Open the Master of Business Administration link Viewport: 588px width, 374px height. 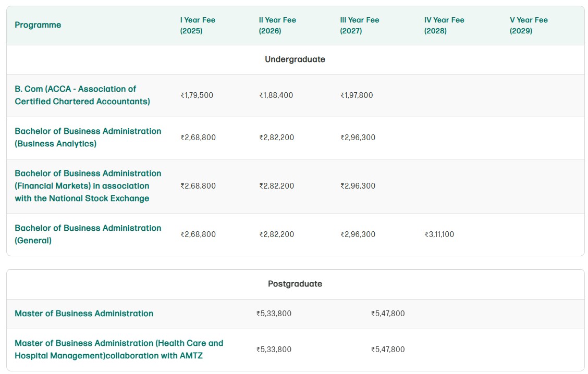coord(84,313)
